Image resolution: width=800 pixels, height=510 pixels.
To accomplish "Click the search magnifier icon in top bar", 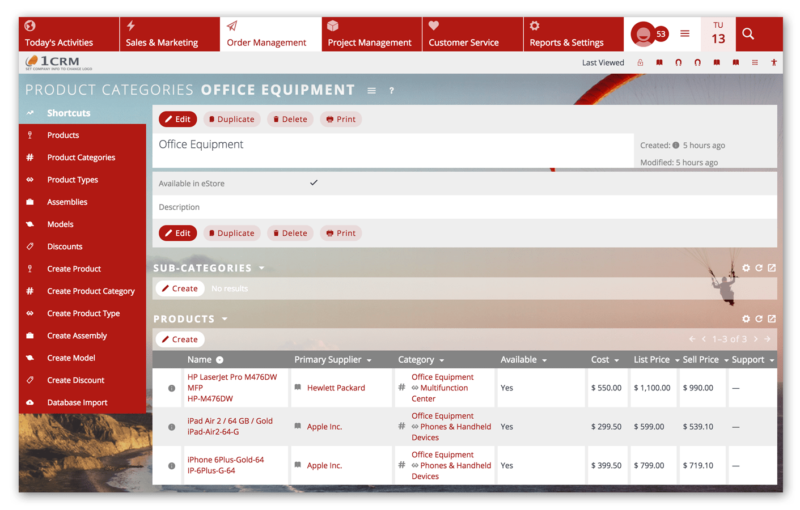I will 747,34.
